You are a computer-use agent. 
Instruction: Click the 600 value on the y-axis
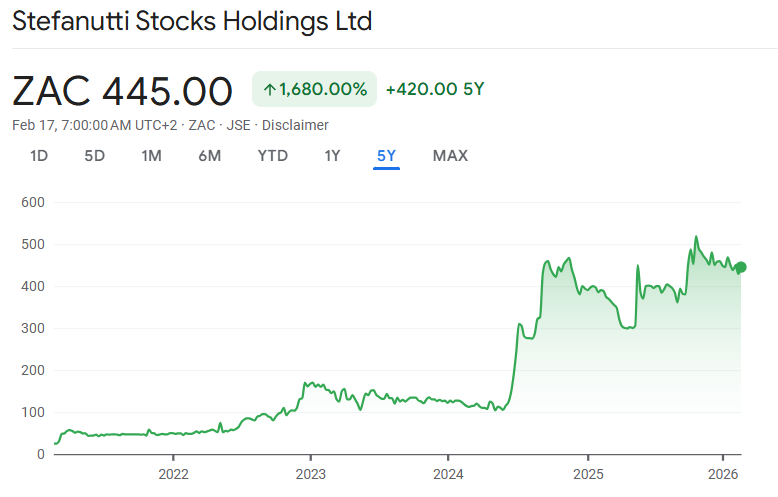click(x=34, y=202)
